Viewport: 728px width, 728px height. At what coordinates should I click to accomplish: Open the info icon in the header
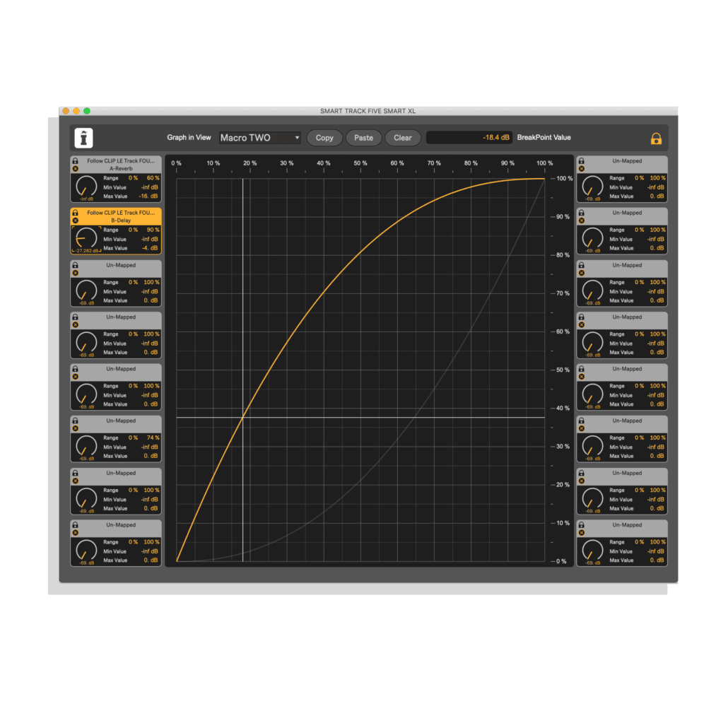[83, 138]
